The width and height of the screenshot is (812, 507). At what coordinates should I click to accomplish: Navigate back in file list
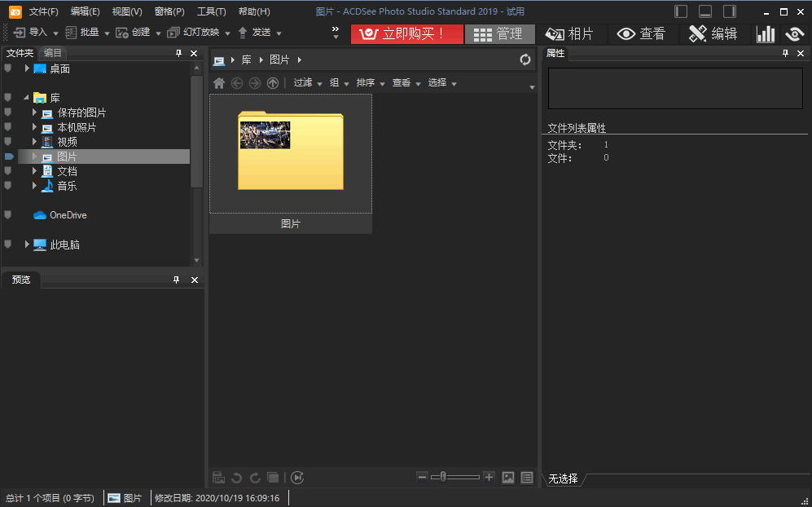(237, 83)
